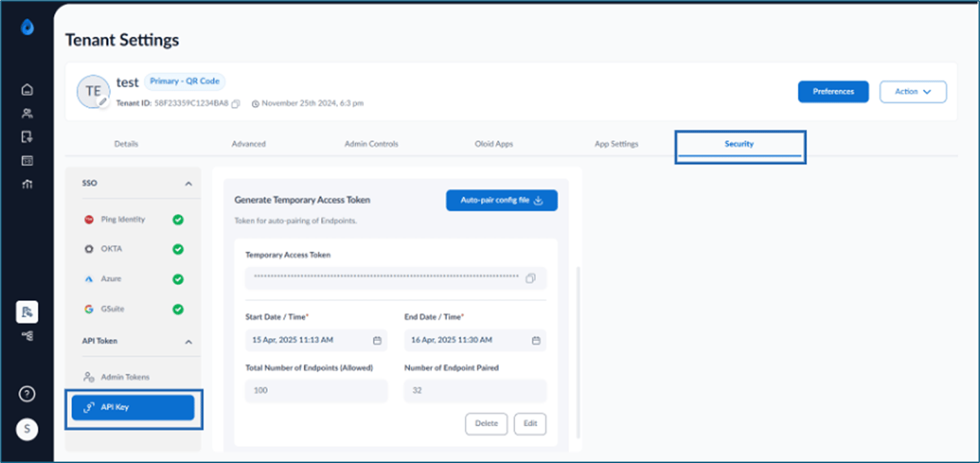Switch to the Oloid Apps tab
The width and height of the screenshot is (980, 463).
point(494,144)
